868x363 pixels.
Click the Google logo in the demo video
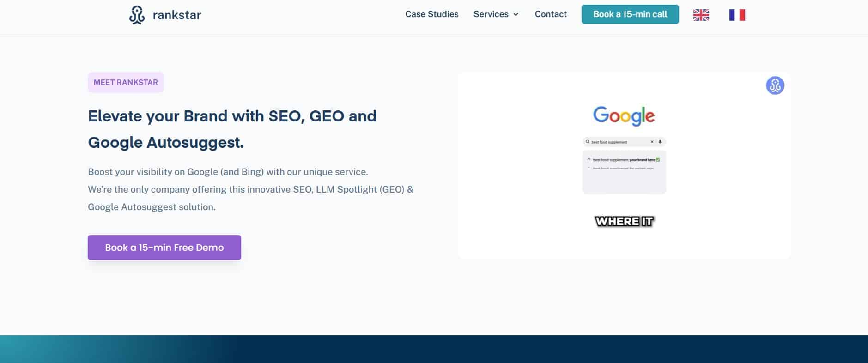pyautogui.click(x=624, y=116)
